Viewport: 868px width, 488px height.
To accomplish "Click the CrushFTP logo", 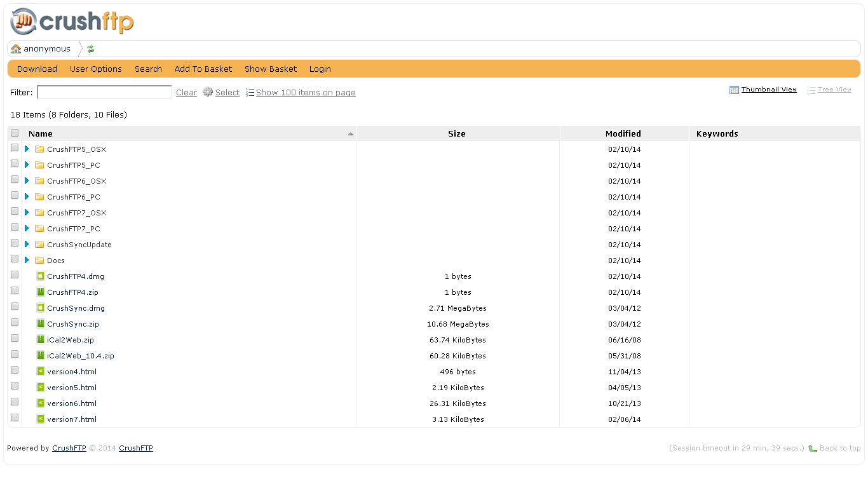I will [72, 22].
